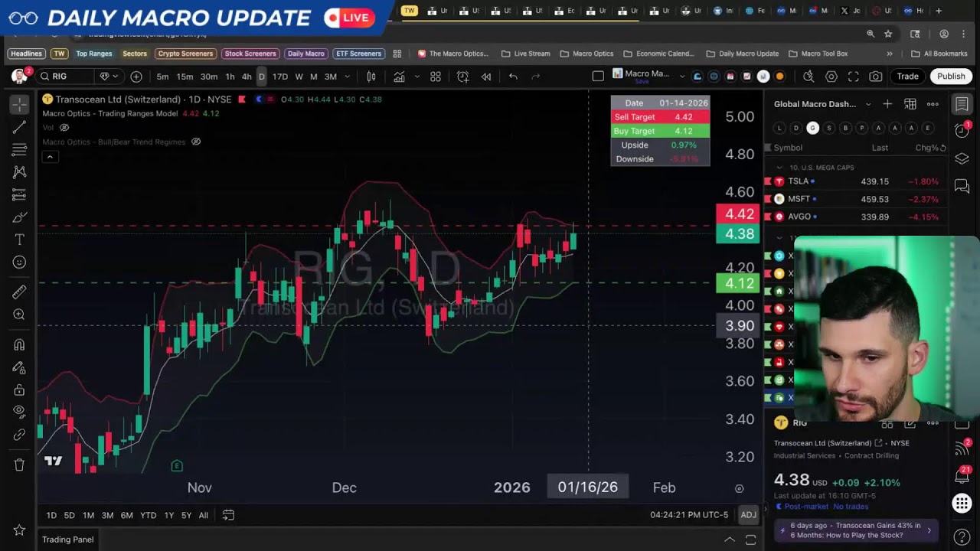Select the ruler measure tool
Screen dimensions: 980x551
[x=19, y=292]
